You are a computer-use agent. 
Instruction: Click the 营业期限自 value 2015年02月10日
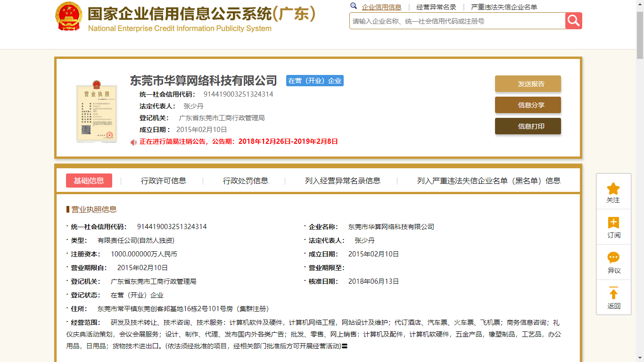click(x=142, y=268)
